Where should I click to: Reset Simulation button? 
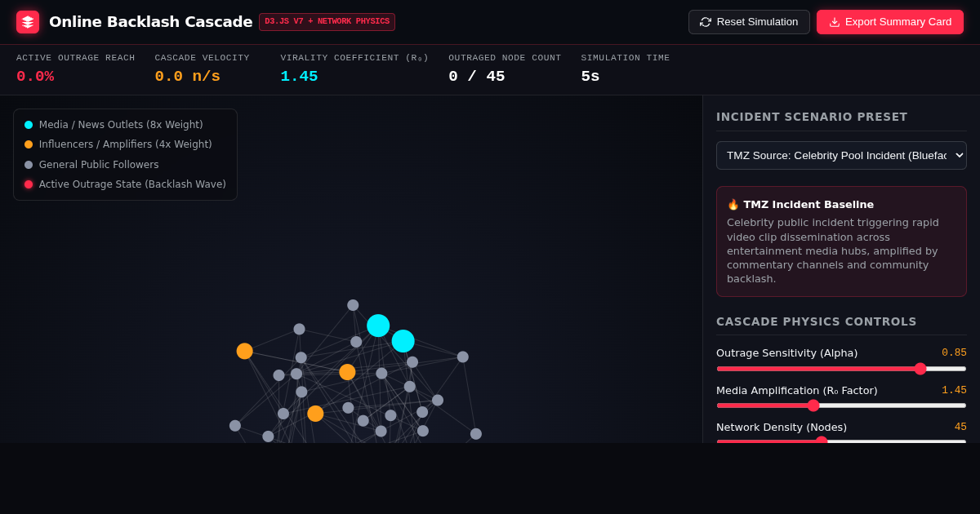point(749,22)
